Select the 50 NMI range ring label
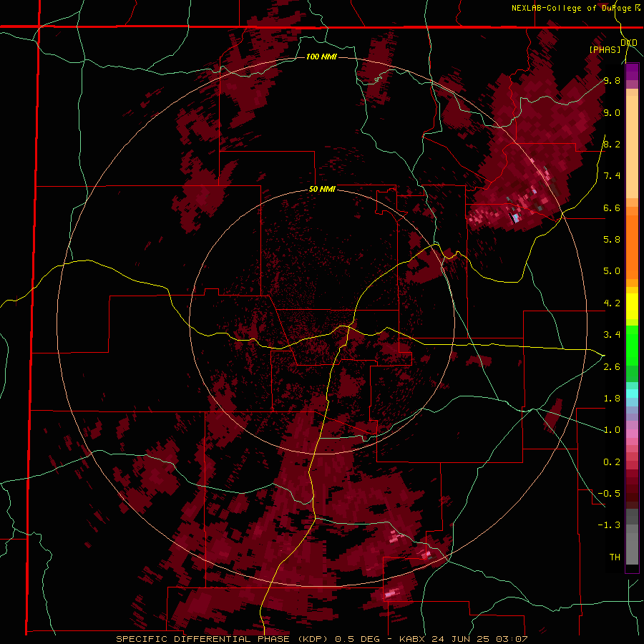Screen dimensions: 644x644 pos(322,190)
